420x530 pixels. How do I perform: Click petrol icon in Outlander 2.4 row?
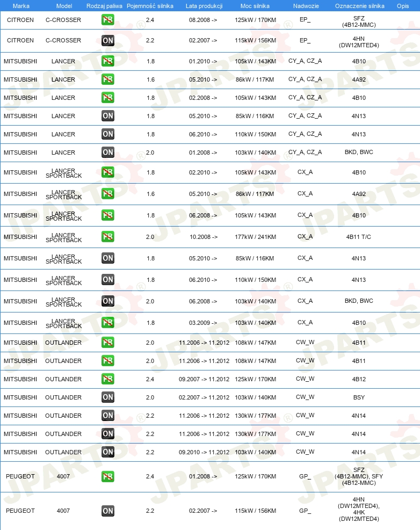[x=107, y=379]
